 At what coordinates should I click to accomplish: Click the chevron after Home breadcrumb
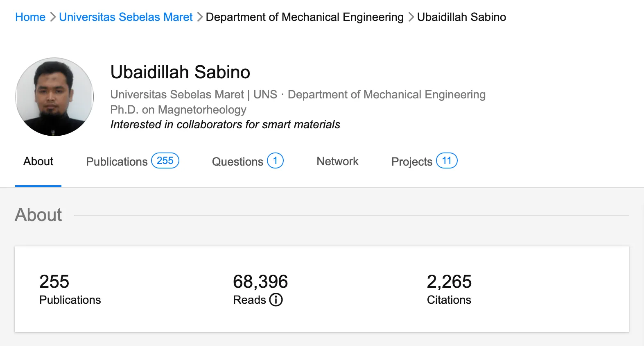[x=52, y=17]
